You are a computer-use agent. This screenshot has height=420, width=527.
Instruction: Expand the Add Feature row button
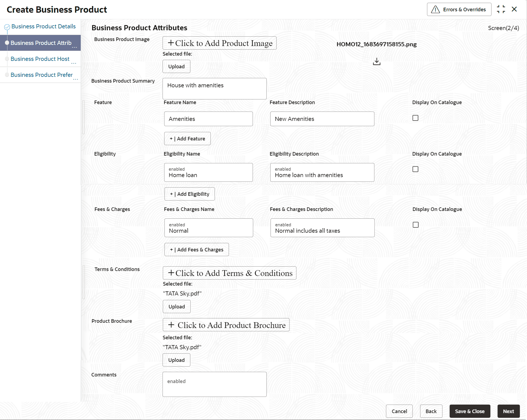(x=187, y=139)
